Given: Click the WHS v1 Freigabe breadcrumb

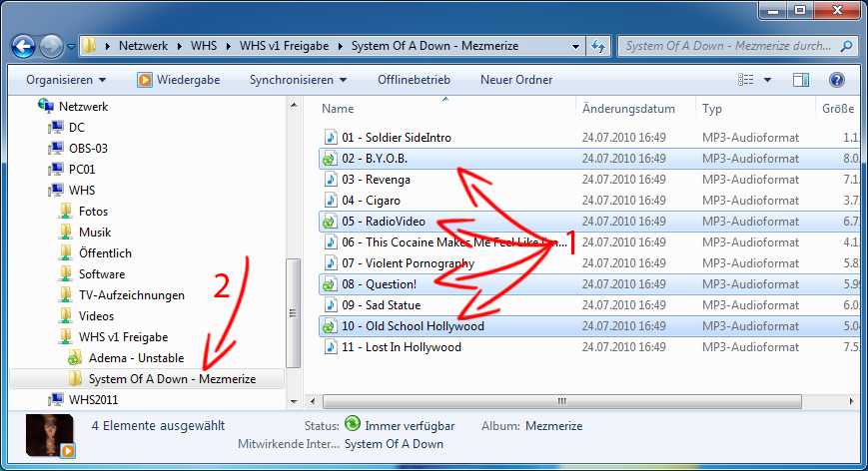Looking at the screenshot, I should 284,46.
